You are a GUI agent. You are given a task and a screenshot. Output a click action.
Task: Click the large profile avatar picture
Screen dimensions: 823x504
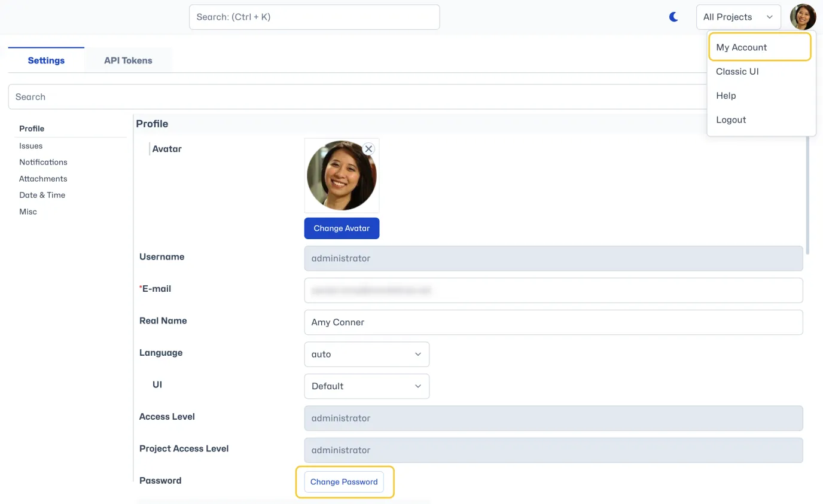342,176
